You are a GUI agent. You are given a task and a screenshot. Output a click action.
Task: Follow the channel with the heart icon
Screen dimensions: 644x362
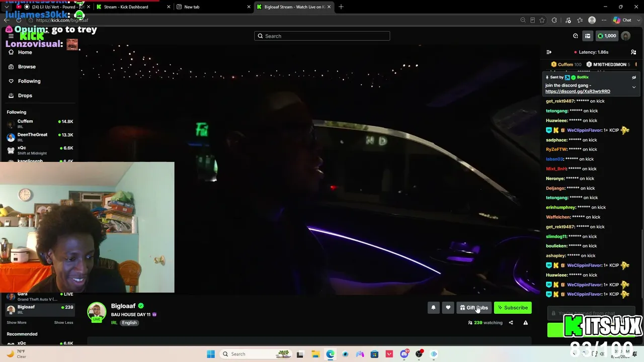tap(448, 308)
